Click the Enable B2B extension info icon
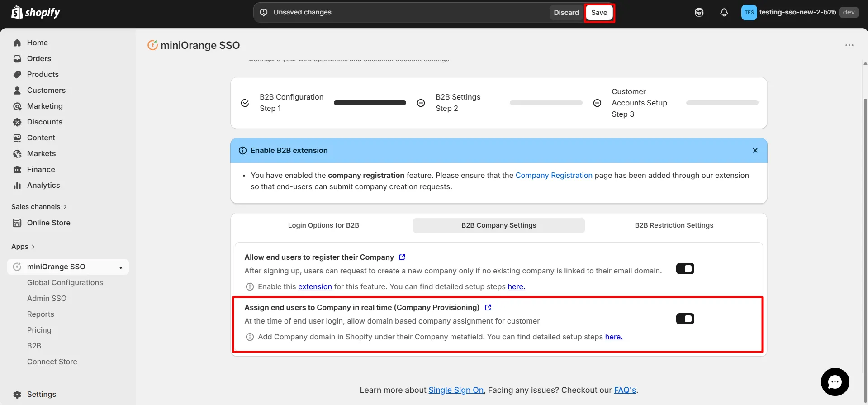The image size is (868, 405). [242, 150]
